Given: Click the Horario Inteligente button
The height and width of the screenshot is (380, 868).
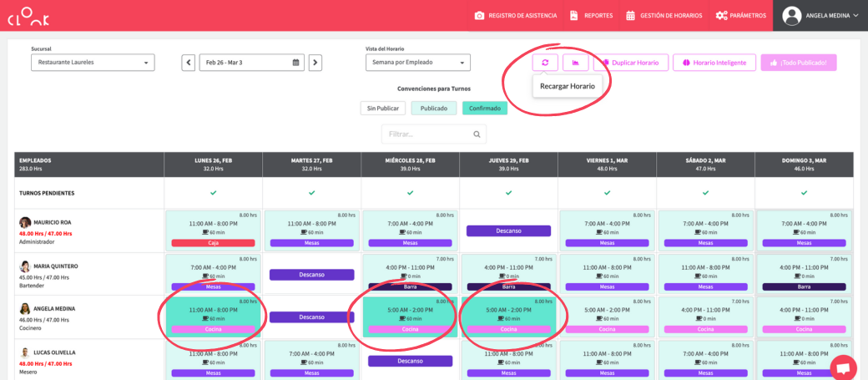Looking at the screenshot, I should coord(714,63).
